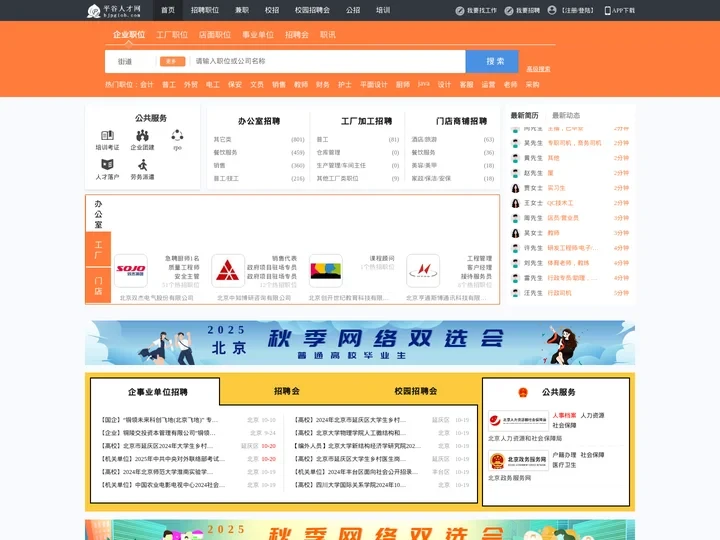Image resolution: width=720 pixels, height=540 pixels.
Task: Select the 招聘会 search tab
Action: coord(297,34)
